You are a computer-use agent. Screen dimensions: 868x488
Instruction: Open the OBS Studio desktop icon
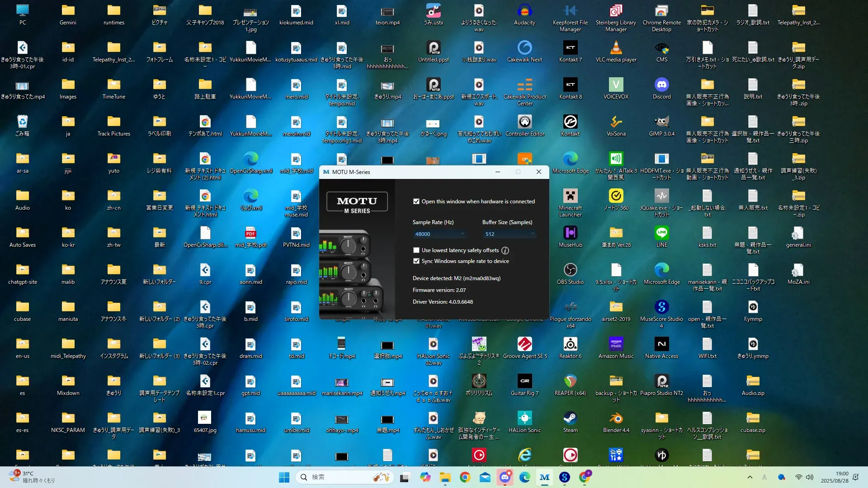pos(570,271)
